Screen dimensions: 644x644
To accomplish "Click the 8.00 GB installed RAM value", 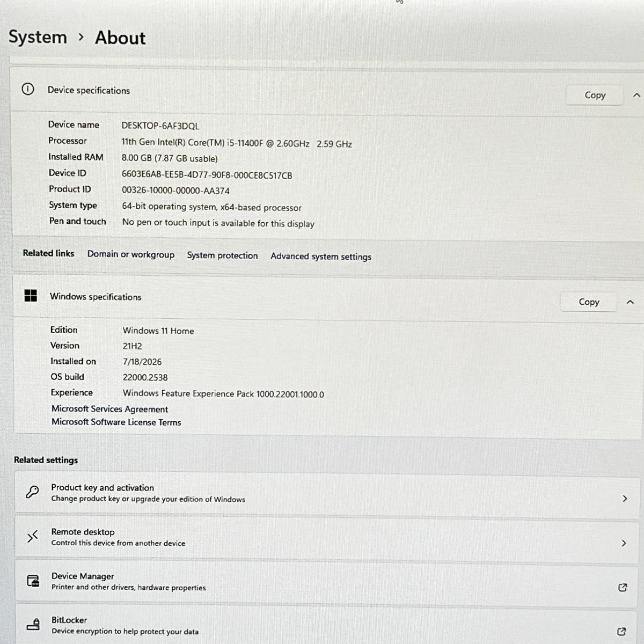I will (x=170, y=158).
